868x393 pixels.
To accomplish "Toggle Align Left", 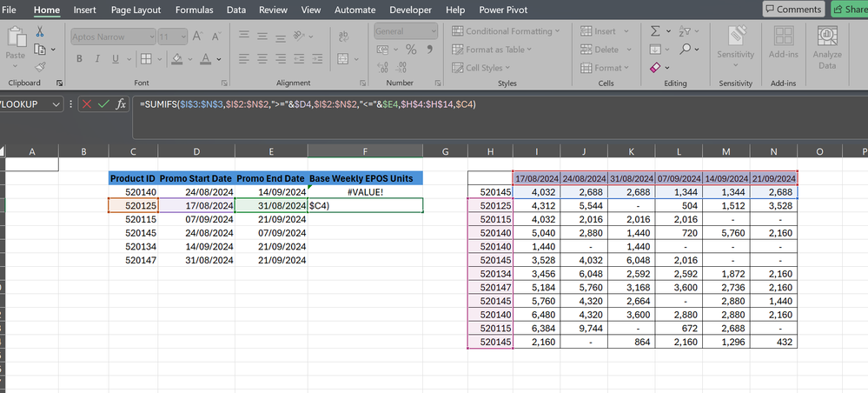I will pyautogui.click(x=243, y=57).
